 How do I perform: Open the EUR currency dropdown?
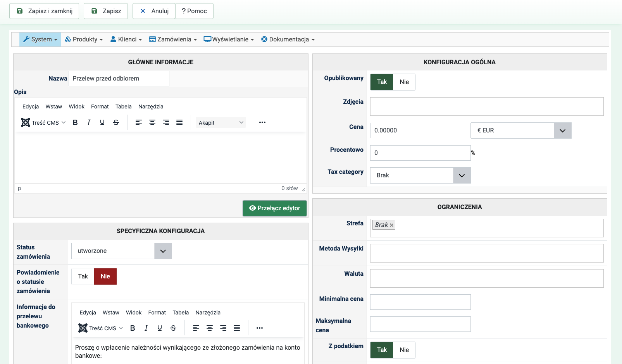pos(562,130)
